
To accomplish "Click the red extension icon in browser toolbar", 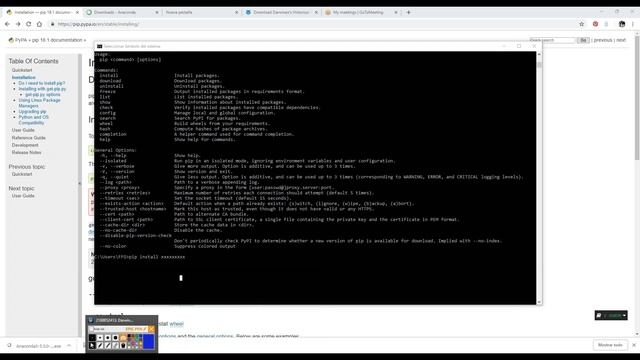I will pos(596,24).
